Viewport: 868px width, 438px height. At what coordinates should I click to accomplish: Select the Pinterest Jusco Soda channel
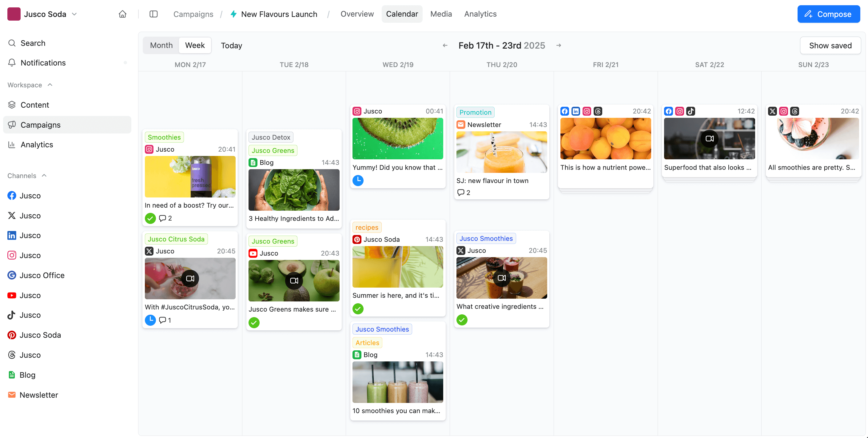[x=40, y=335]
